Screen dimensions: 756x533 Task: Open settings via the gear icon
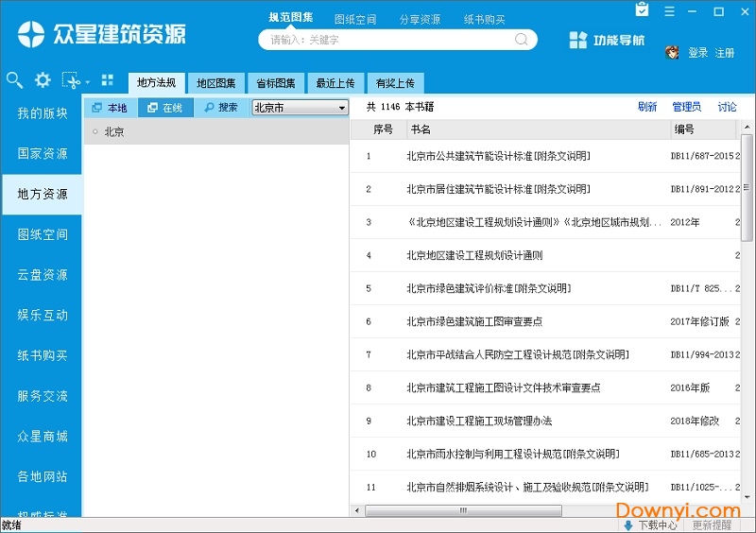point(43,80)
